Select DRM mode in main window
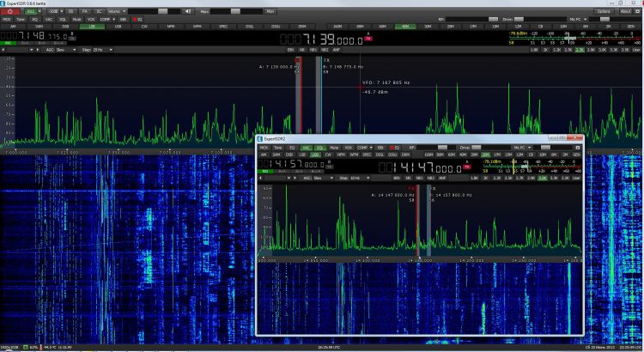Image resolution: width=644 pixels, height=352 pixels. click(302, 27)
